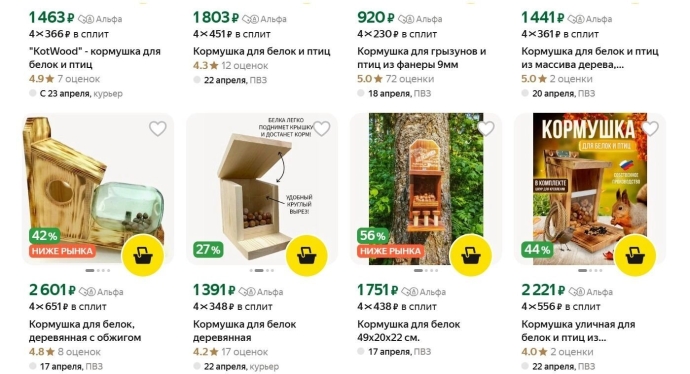Open Кормушка для белок, деревянная с обжигом

(x=85, y=331)
